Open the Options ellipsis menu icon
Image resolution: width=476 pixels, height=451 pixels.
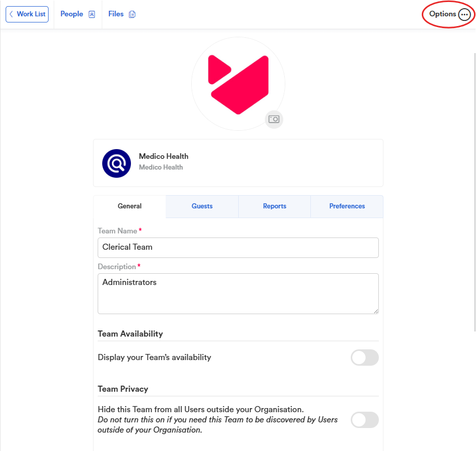coord(464,14)
